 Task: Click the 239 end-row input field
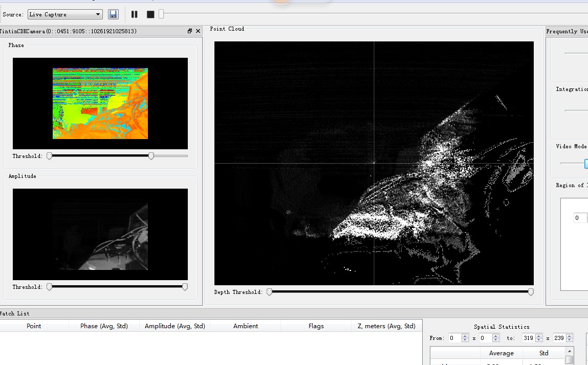pyautogui.click(x=559, y=338)
